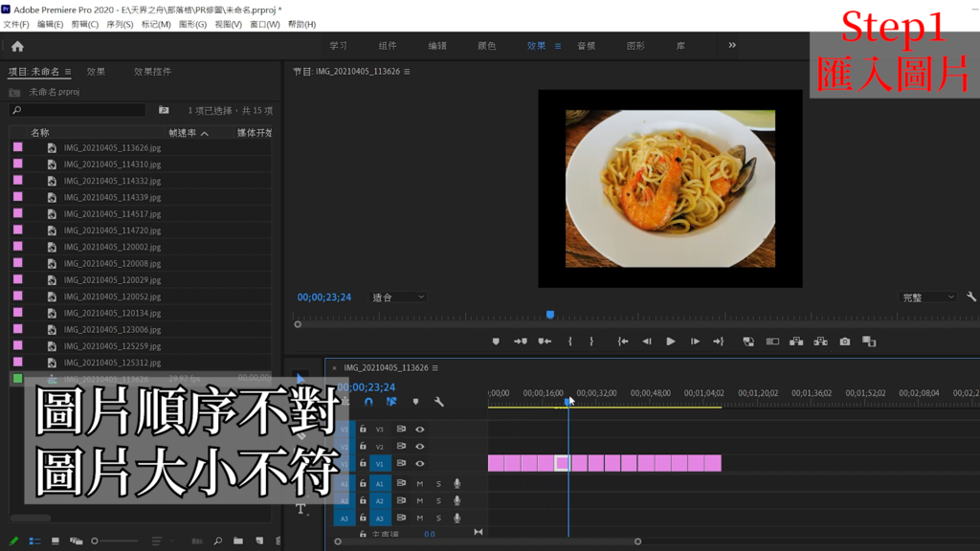Create a new bin folder

tap(238, 541)
